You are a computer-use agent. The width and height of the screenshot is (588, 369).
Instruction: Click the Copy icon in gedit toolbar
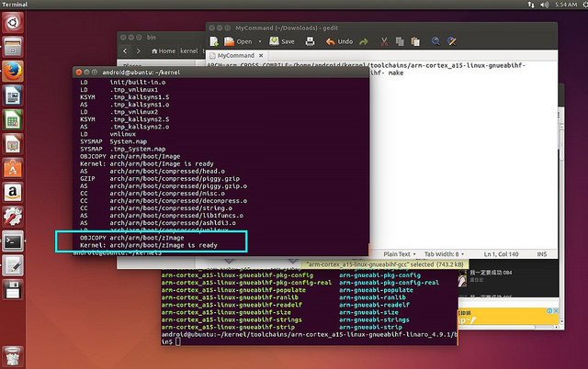pos(401,41)
